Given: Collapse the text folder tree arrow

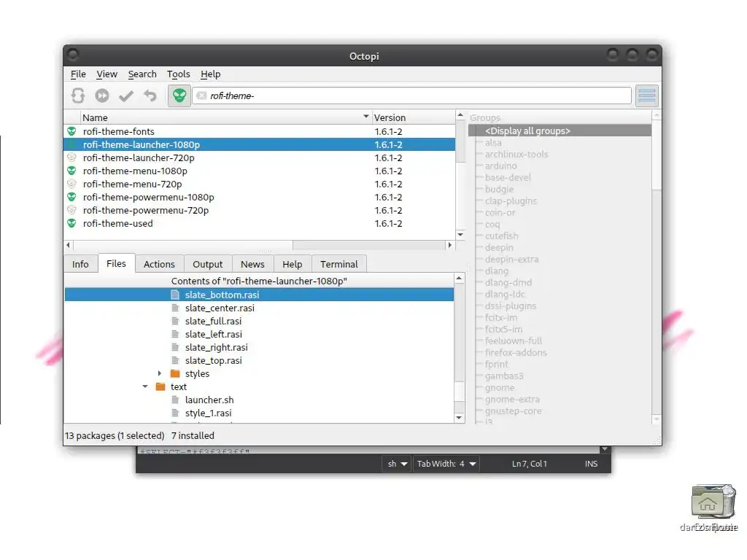Looking at the screenshot, I should 145,386.
